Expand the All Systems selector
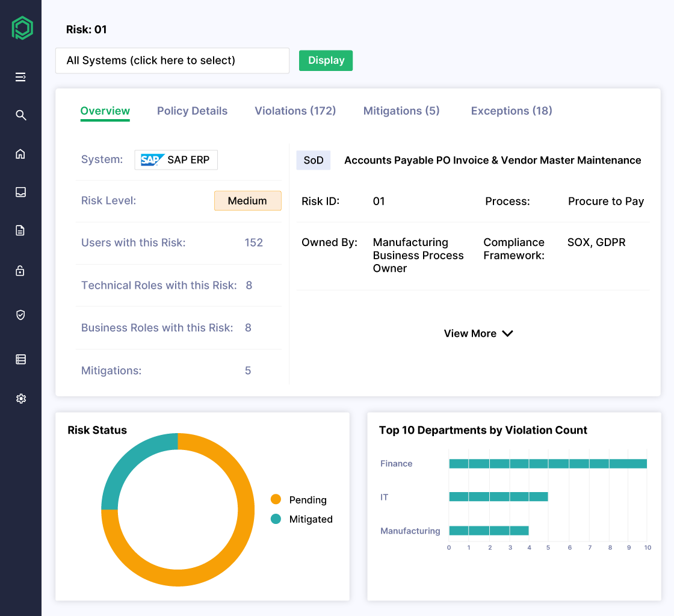This screenshot has width=674, height=616. click(172, 60)
